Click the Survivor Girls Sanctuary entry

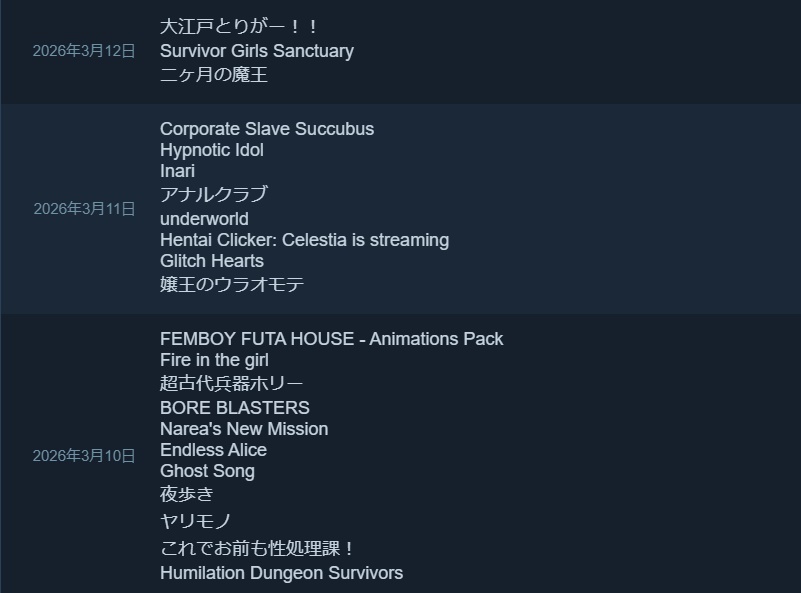257,51
